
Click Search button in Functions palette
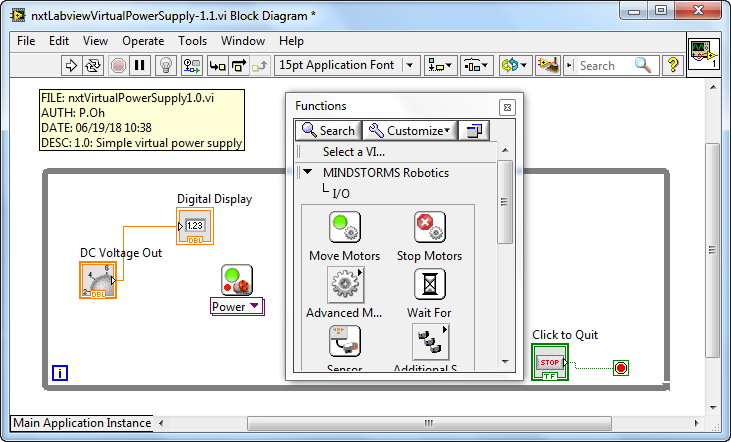(x=328, y=131)
